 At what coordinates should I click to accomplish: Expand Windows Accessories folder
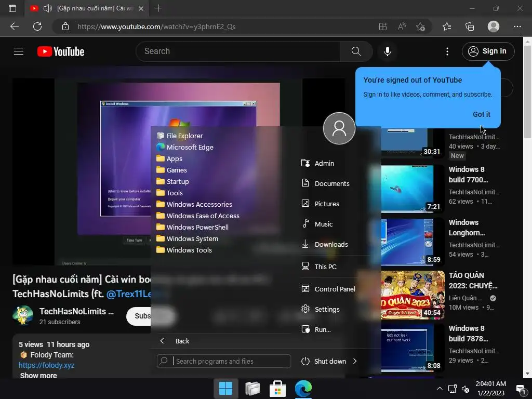194,204
